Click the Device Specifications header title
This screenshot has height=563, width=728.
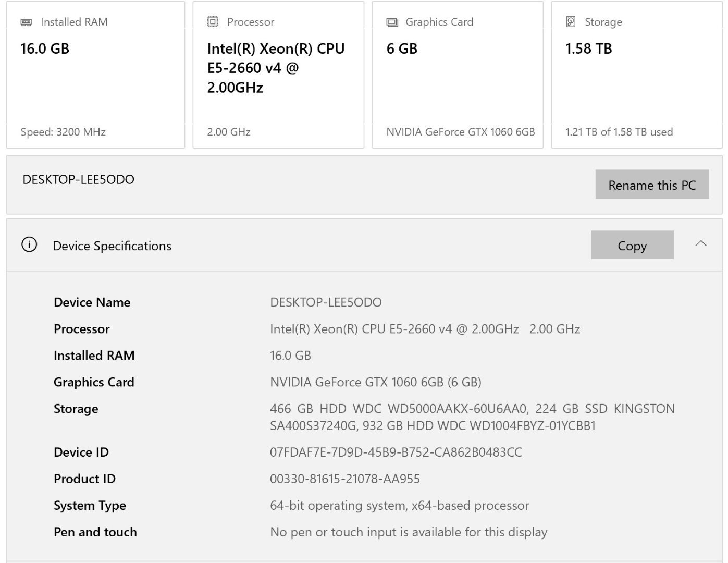112,246
